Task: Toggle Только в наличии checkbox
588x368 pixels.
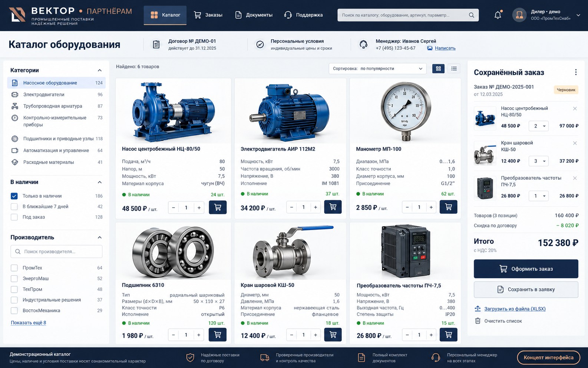Action: pos(14,196)
